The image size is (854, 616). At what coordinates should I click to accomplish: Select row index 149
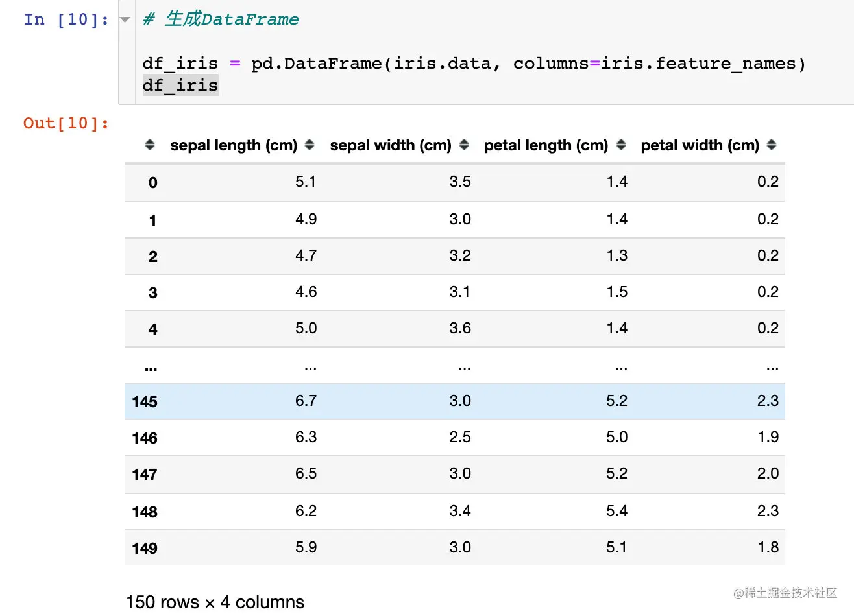pos(145,549)
